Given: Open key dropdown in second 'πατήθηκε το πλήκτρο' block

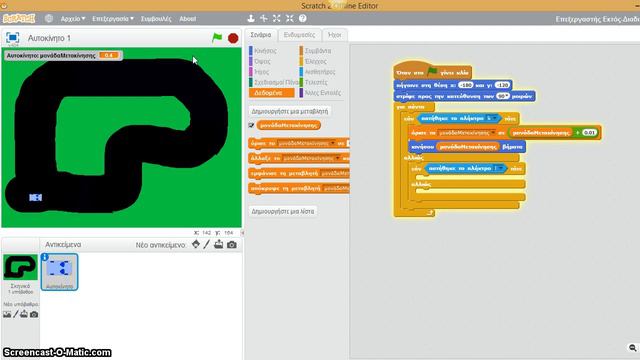Looking at the screenshot, I should pos(500,168).
